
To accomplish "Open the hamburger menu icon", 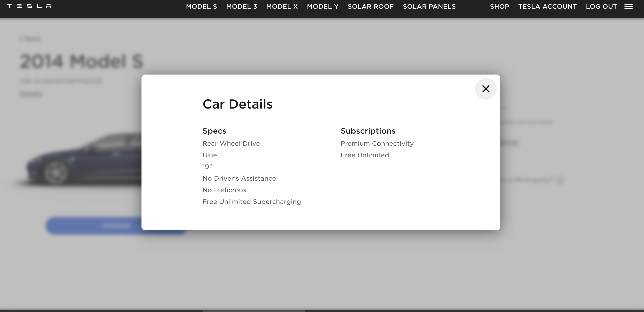I will (x=628, y=7).
